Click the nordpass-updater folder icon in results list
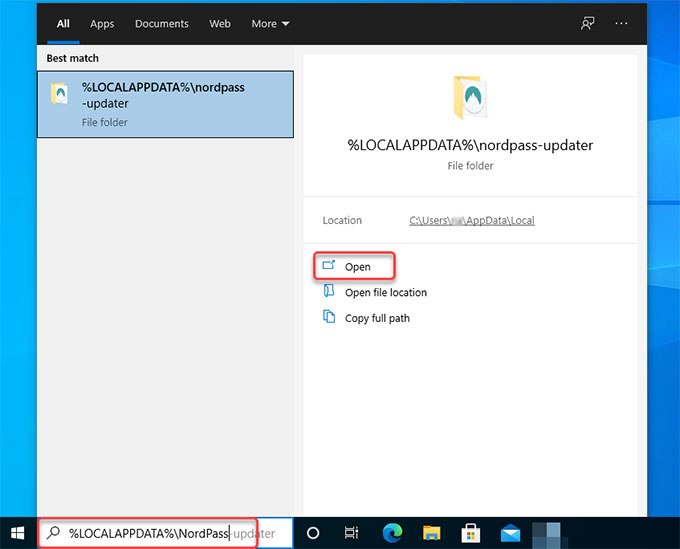680x549 pixels. [x=59, y=93]
